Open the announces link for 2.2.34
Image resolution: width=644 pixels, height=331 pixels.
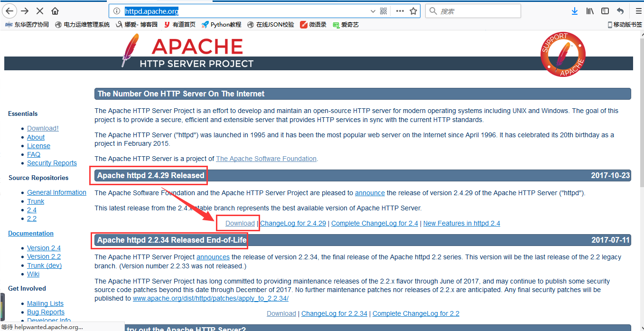tap(213, 257)
